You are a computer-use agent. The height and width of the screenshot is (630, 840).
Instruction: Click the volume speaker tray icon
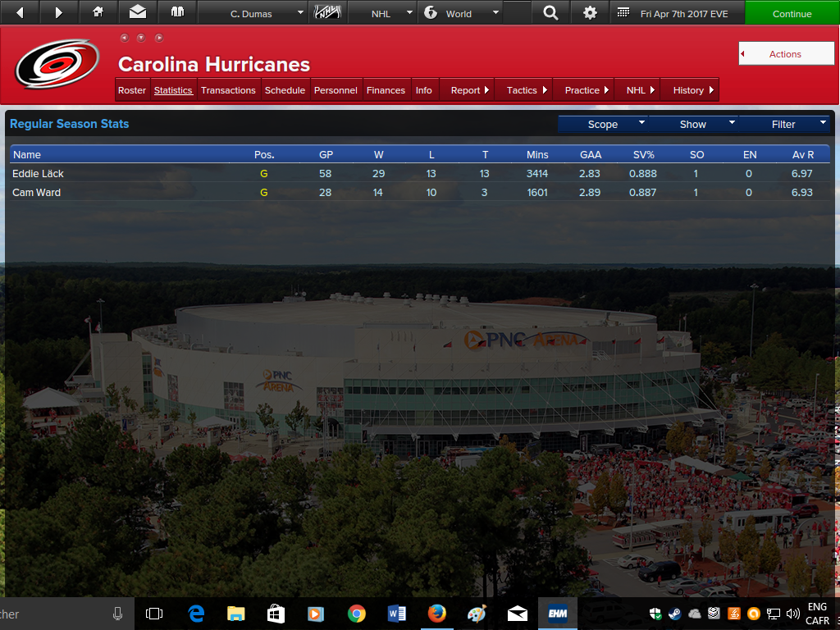(x=793, y=614)
